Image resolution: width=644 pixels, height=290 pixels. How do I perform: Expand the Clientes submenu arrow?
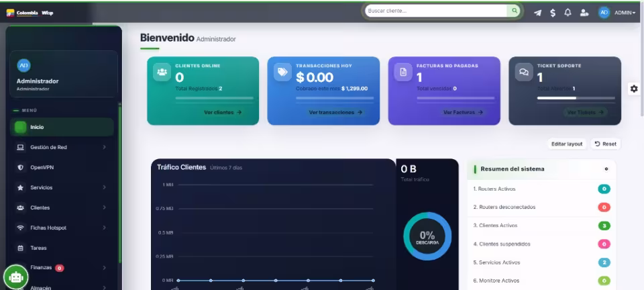tap(105, 207)
